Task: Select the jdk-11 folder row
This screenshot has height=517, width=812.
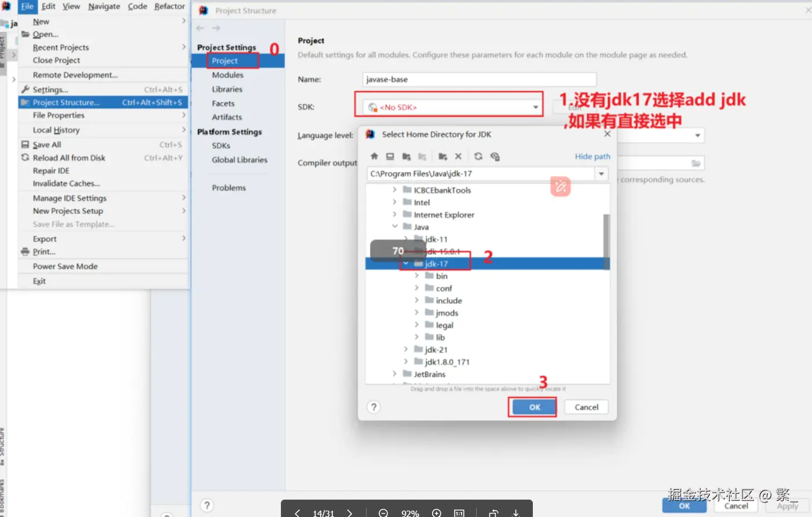Action: [488, 239]
